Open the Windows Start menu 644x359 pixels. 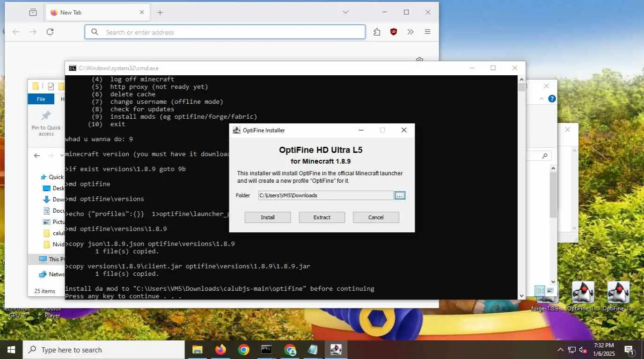click(11, 350)
